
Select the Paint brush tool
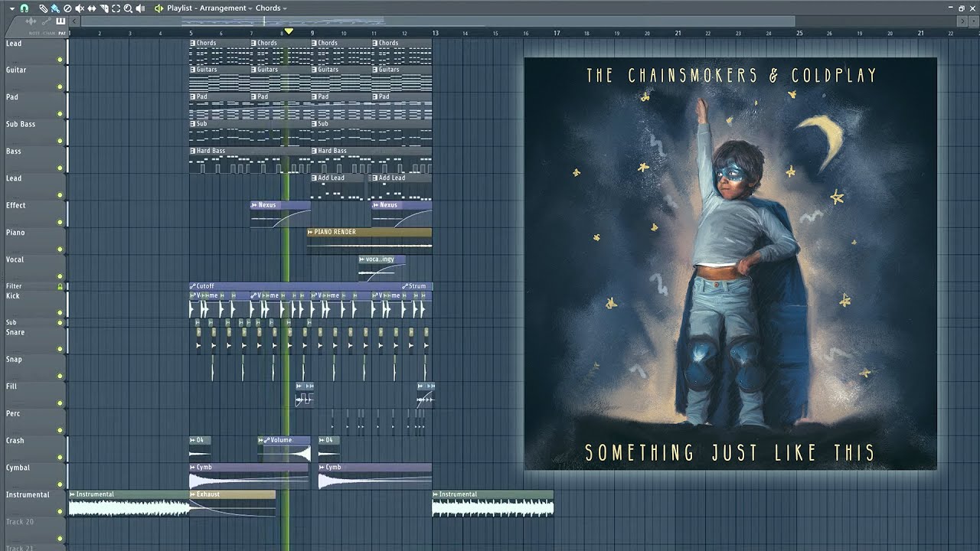[x=55, y=8]
